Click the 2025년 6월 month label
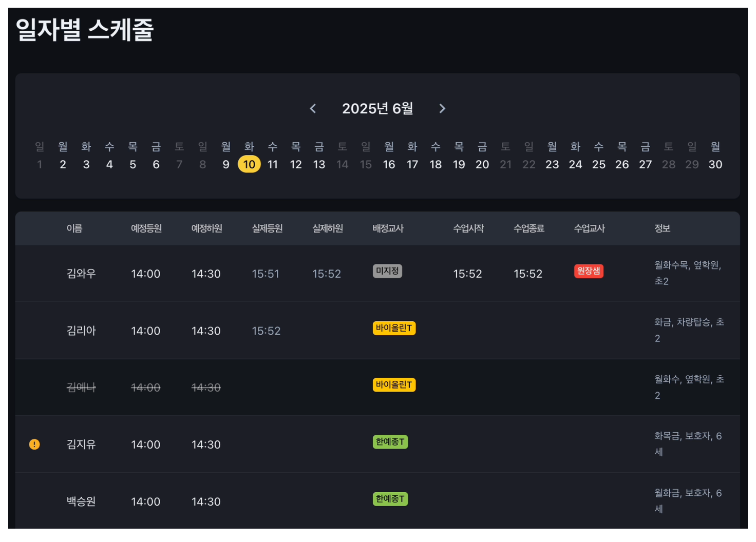 pyautogui.click(x=377, y=108)
